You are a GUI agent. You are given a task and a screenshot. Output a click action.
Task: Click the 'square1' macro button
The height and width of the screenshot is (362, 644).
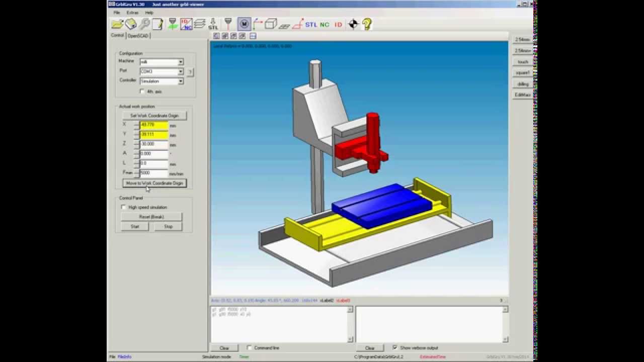523,73
